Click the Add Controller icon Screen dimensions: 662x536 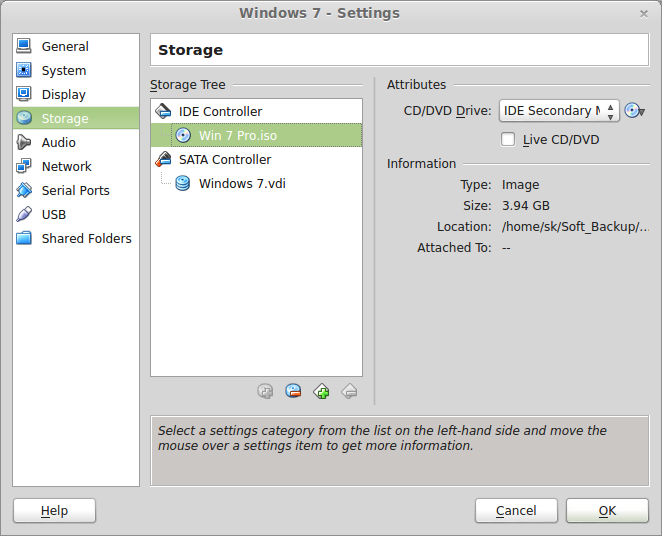click(321, 391)
